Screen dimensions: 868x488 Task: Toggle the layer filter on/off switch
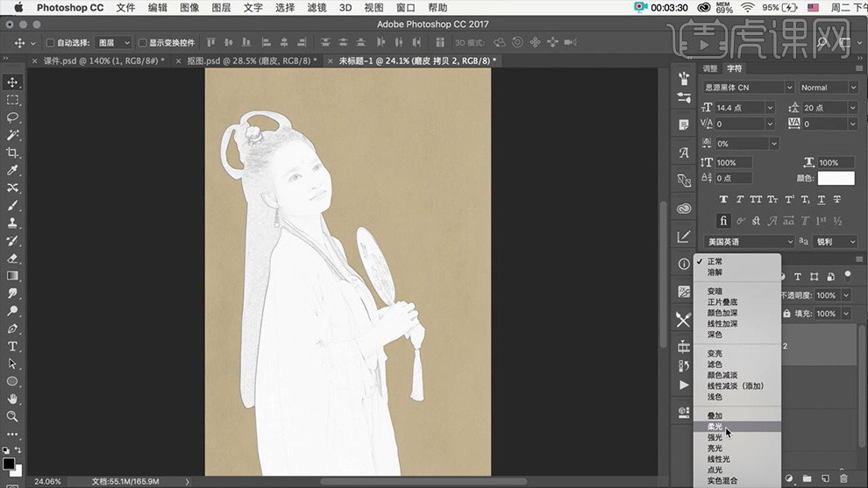(x=848, y=275)
